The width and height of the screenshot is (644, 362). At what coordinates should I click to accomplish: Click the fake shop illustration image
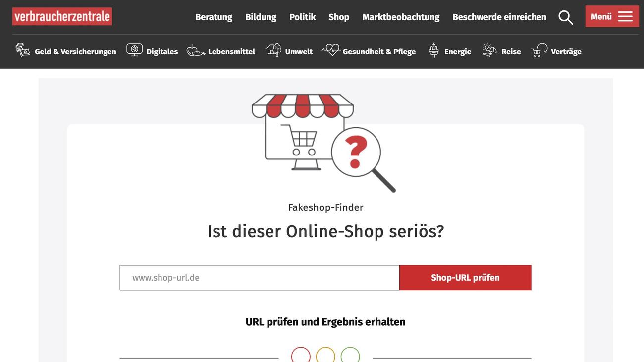coord(324,143)
